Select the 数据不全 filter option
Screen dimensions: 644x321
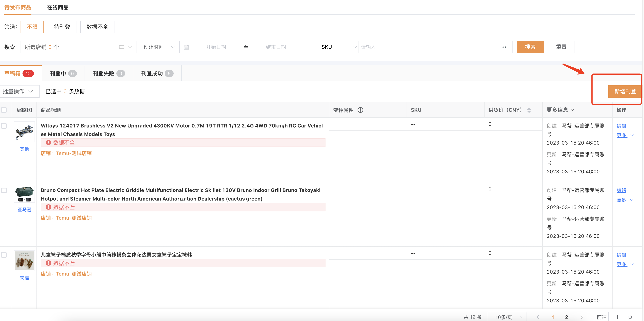tap(97, 27)
